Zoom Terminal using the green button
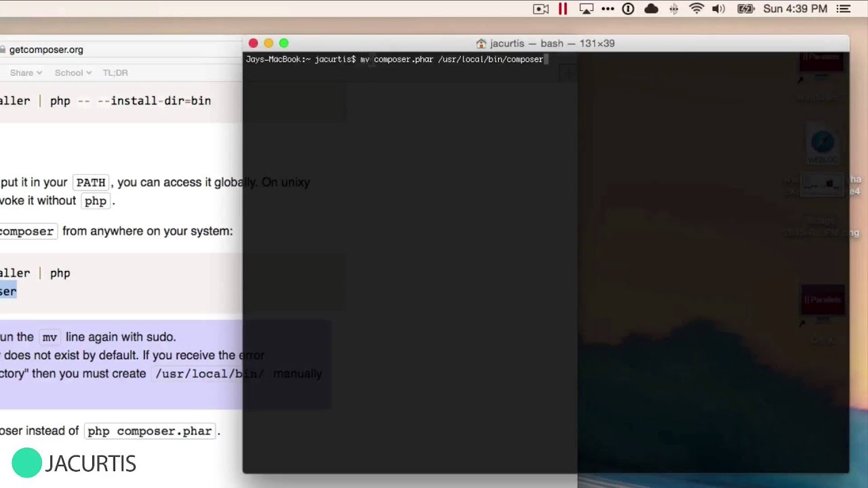This screenshot has width=868, height=488. pyautogui.click(x=283, y=43)
